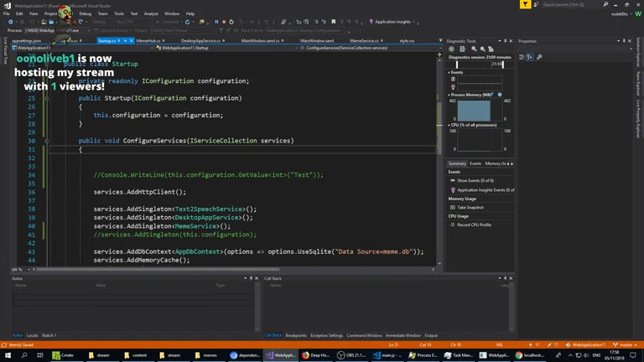The width and height of the screenshot is (644, 362).
Task: Open Windows Task View button
Action: [40, 355]
